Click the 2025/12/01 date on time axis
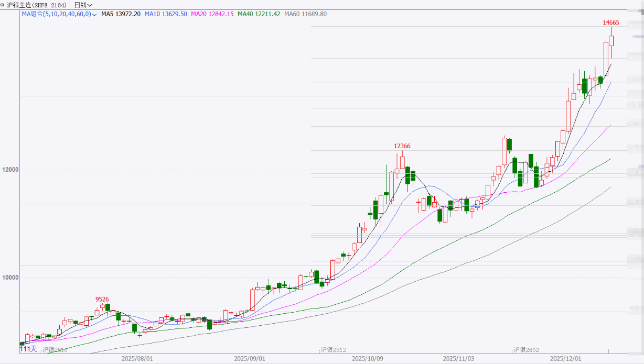Screen dimensions: 644x364 [565, 359]
